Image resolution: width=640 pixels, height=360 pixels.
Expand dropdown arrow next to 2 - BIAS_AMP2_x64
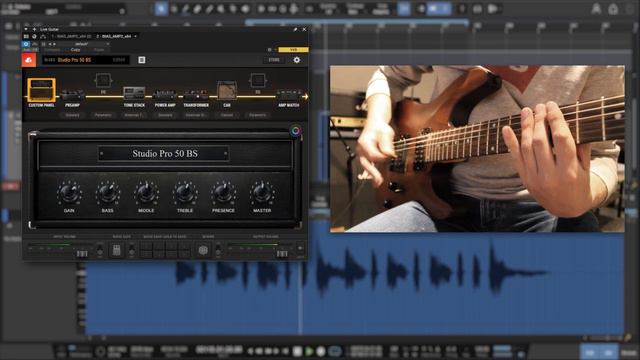point(136,36)
